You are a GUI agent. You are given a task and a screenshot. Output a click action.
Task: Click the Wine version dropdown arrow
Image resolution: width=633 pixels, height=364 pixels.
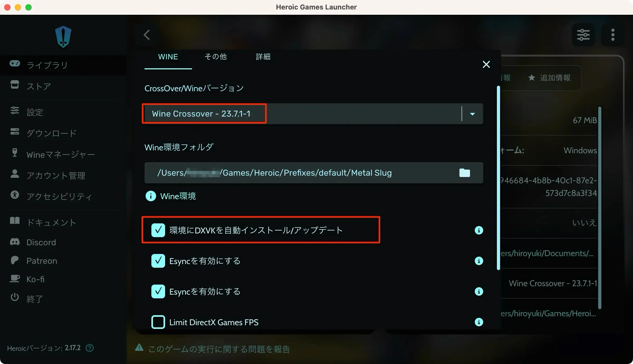pos(472,114)
